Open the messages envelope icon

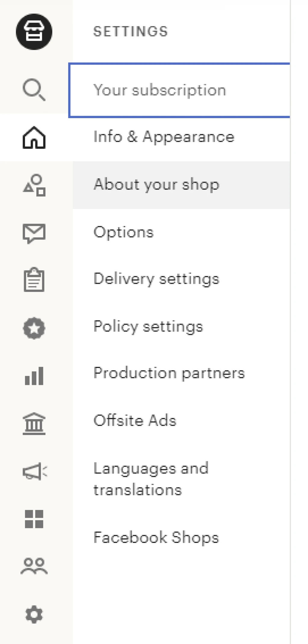[x=34, y=233]
